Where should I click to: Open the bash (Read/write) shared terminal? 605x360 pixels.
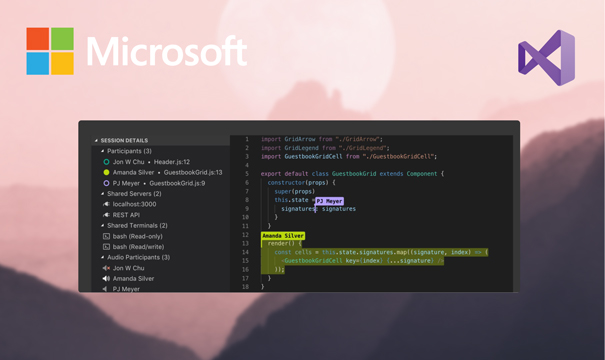coord(138,247)
